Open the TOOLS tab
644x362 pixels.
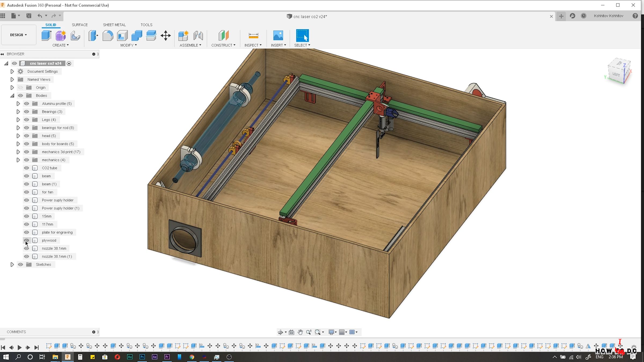[x=147, y=25]
